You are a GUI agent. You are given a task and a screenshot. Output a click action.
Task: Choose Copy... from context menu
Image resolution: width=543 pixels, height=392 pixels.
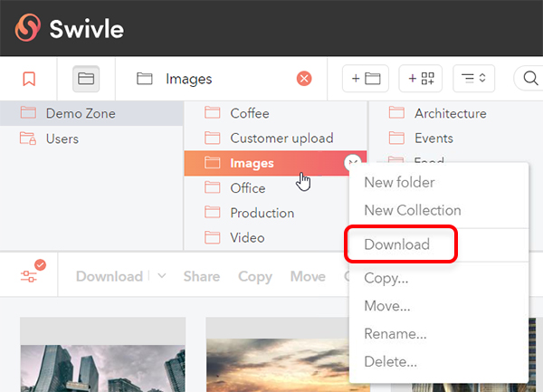point(439,278)
